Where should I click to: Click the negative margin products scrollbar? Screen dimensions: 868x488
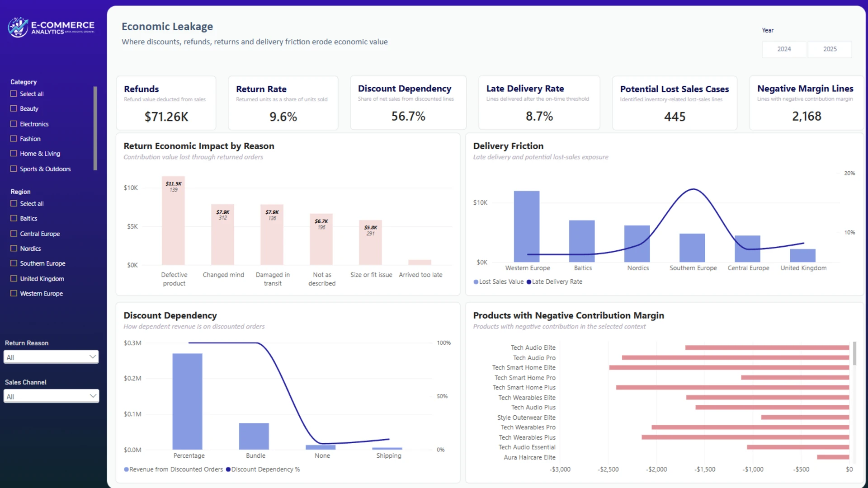point(854,353)
